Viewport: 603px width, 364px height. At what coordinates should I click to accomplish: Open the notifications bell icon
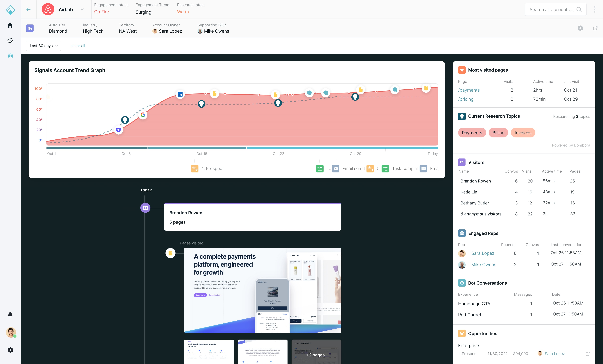coord(10,315)
